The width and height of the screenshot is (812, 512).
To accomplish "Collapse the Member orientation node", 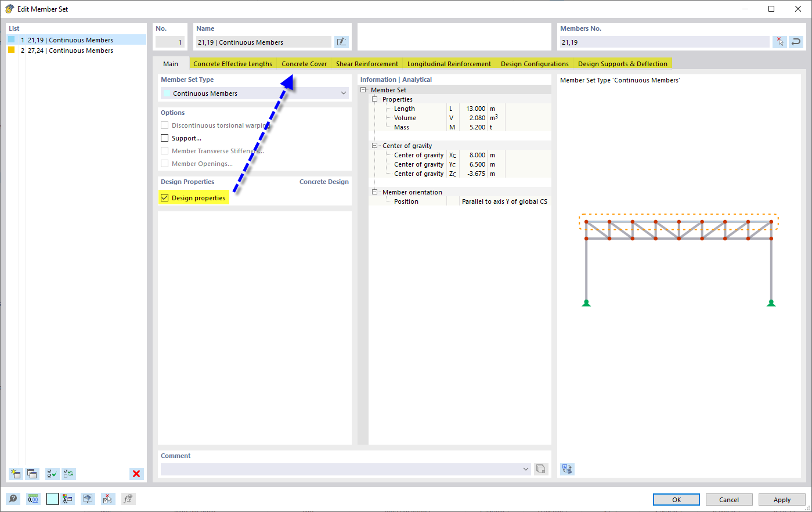I will tap(375, 192).
